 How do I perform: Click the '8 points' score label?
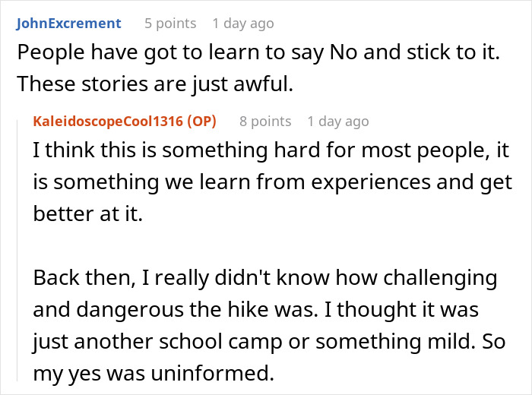[265, 121]
